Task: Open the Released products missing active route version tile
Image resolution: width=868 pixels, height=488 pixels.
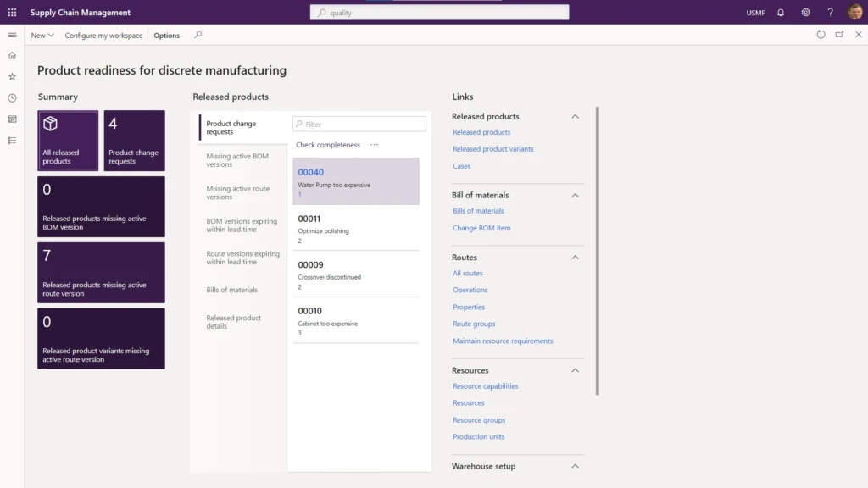Action: point(101,273)
